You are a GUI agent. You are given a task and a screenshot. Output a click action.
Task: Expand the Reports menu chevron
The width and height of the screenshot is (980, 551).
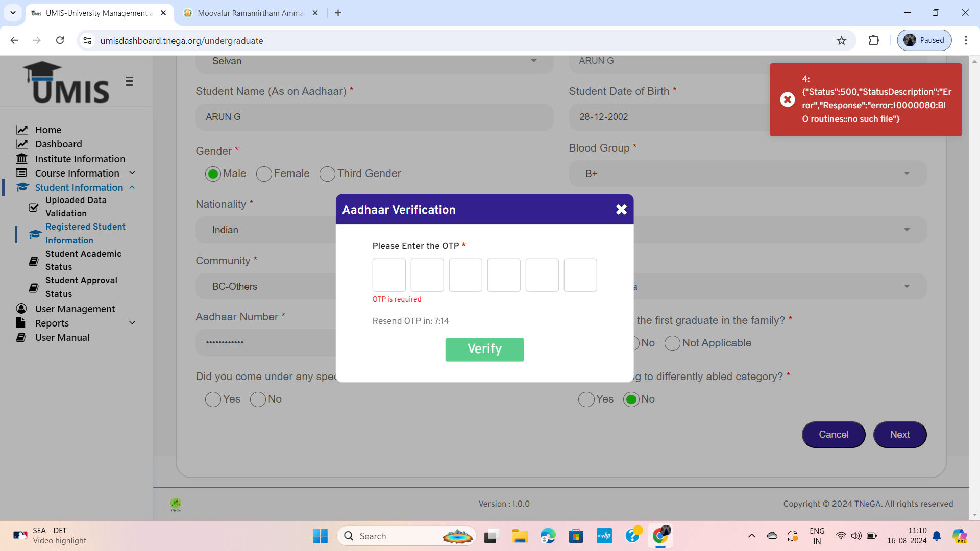132,323
